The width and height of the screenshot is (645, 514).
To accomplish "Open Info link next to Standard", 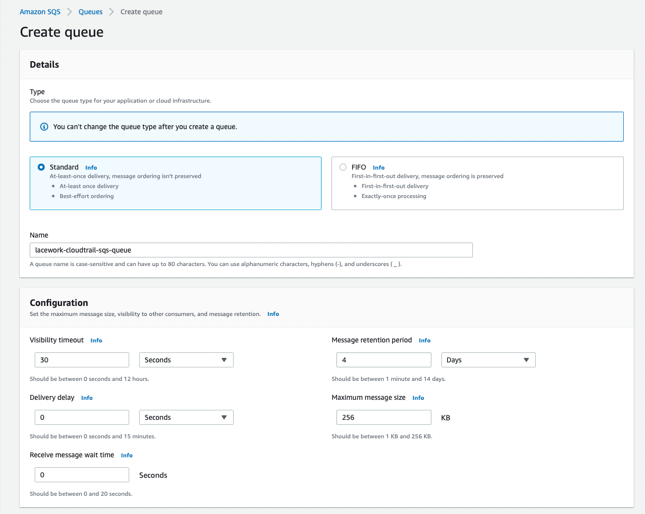I will coord(91,168).
